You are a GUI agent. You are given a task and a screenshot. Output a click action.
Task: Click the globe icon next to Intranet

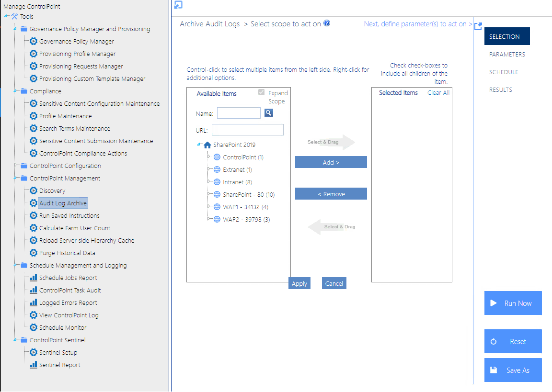[x=216, y=182]
